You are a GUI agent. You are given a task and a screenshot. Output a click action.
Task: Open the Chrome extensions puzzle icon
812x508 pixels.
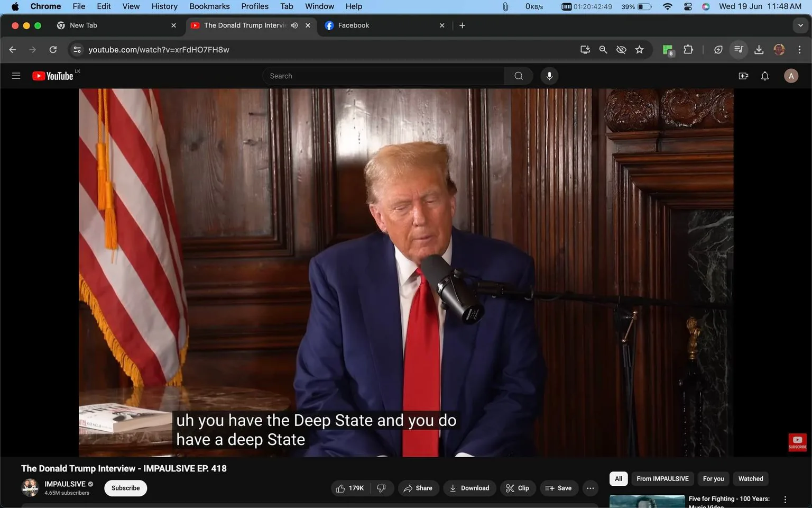pos(688,49)
